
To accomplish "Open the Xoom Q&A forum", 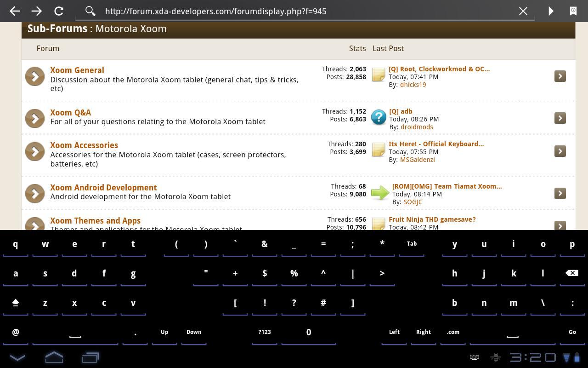I will pos(71,112).
